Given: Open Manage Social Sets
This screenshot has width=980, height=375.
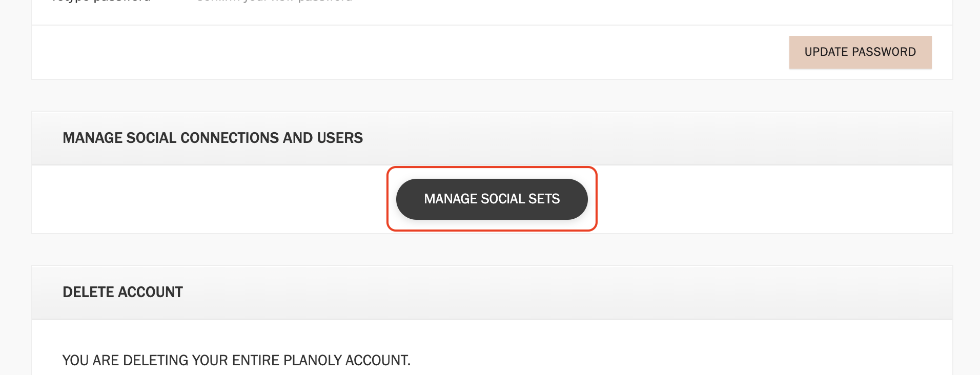Looking at the screenshot, I should pos(492,199).
